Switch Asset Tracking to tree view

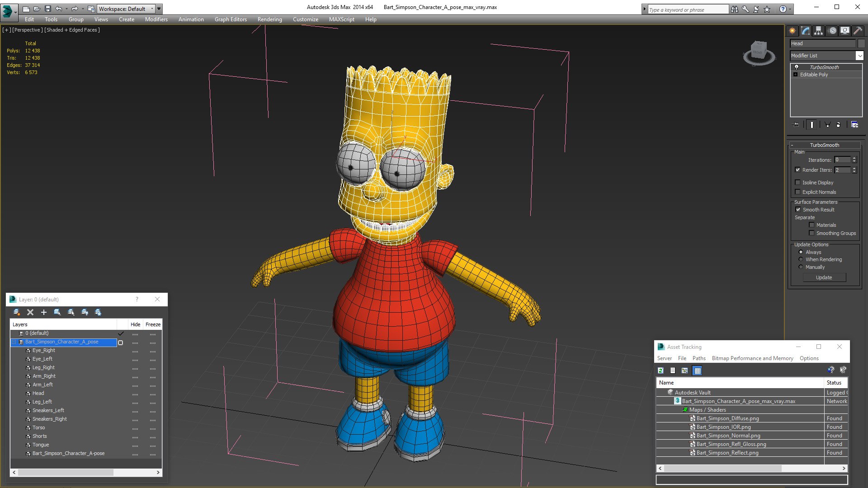[x=685, y=371]
